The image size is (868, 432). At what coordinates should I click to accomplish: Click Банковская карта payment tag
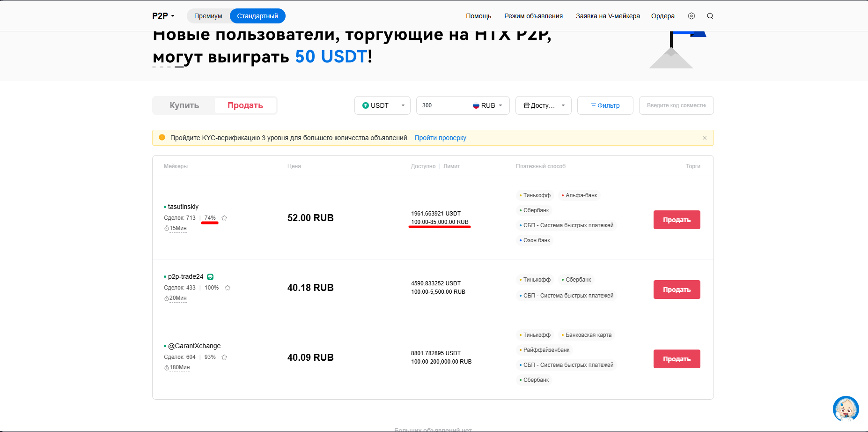(x=587, y=335)
